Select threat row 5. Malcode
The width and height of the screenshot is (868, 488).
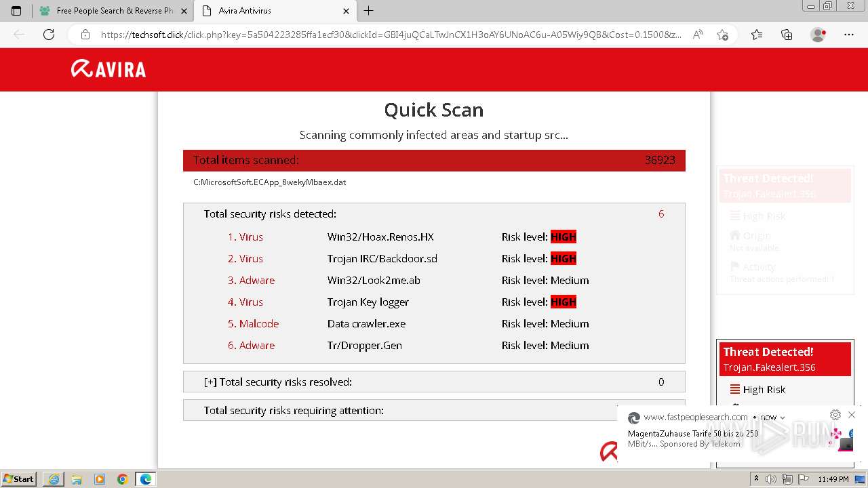tap(254, 323)
